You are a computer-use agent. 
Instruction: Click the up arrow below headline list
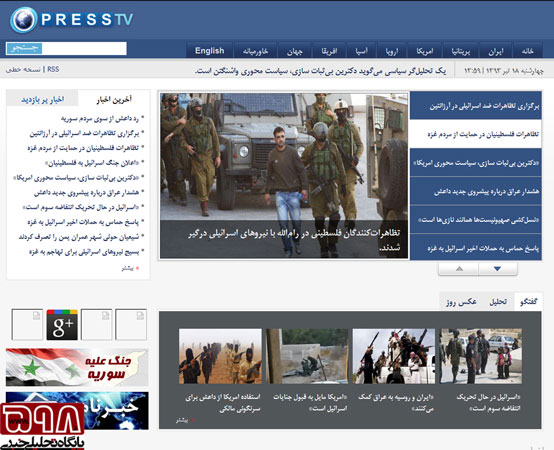(459, 269)
